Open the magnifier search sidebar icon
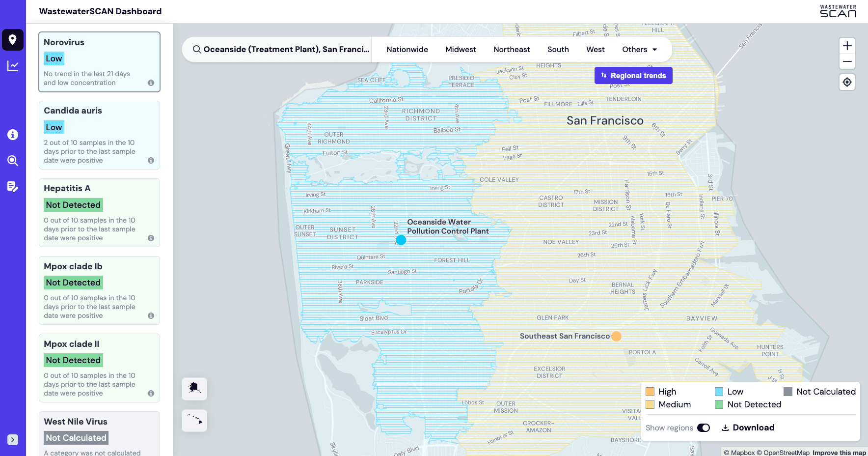 (13, 161)
